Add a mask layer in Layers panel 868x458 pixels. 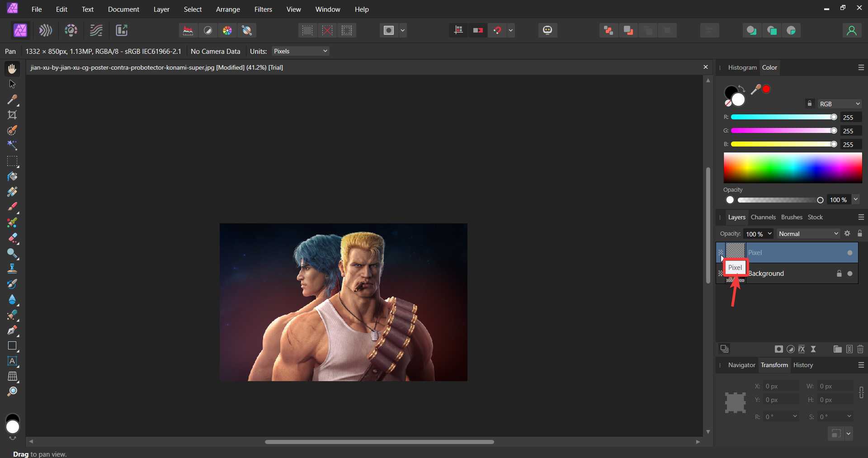click(778, 349)
